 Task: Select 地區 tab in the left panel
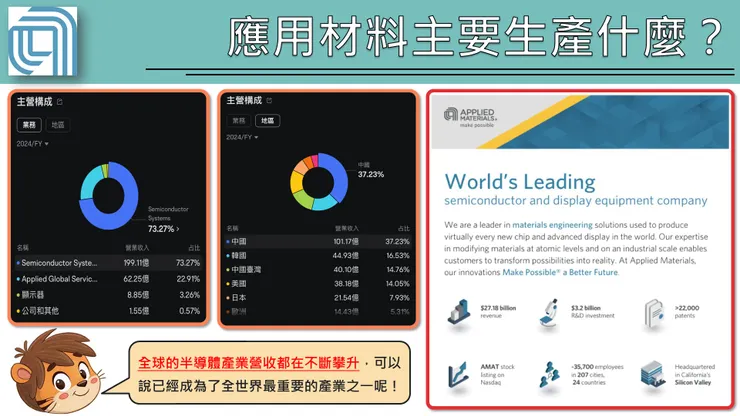coord(58,125)
